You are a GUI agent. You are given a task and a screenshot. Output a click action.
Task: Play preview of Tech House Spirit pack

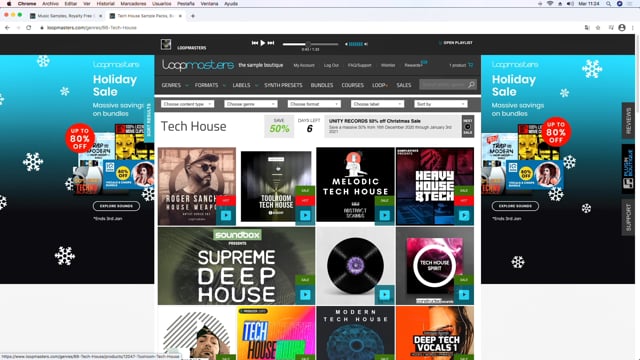point(464,295)
